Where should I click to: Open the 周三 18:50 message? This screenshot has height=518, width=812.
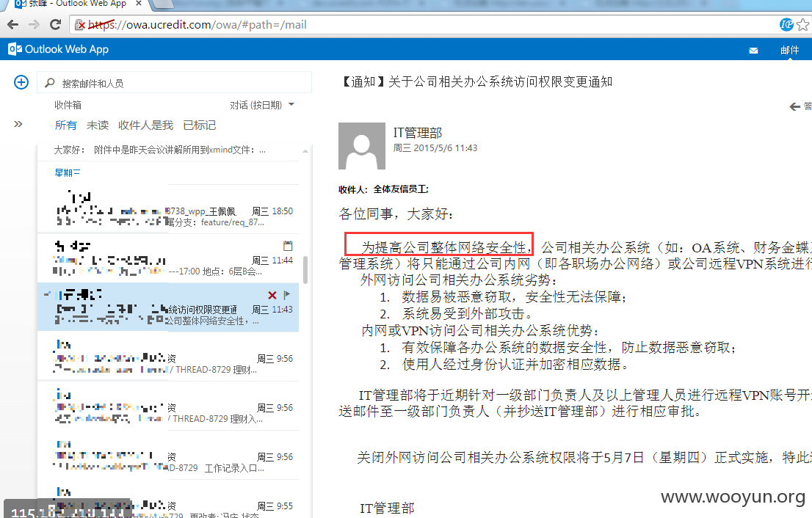168,209
